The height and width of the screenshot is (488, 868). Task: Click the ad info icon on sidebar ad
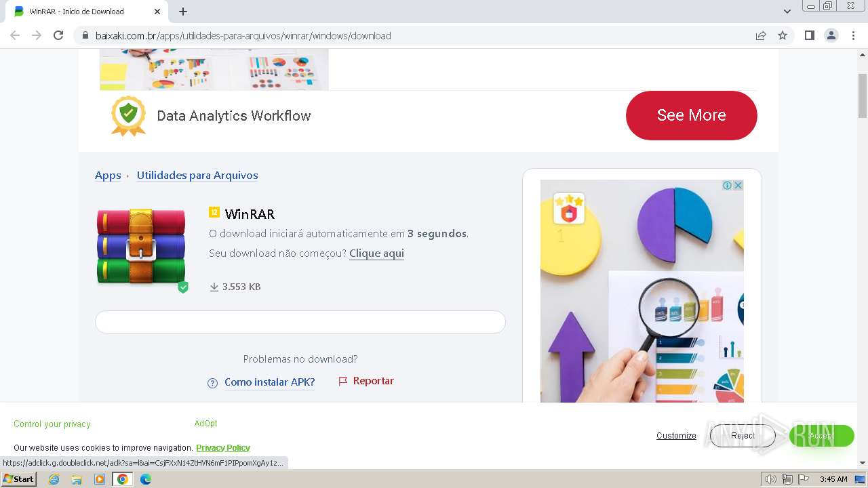[727, 185]
